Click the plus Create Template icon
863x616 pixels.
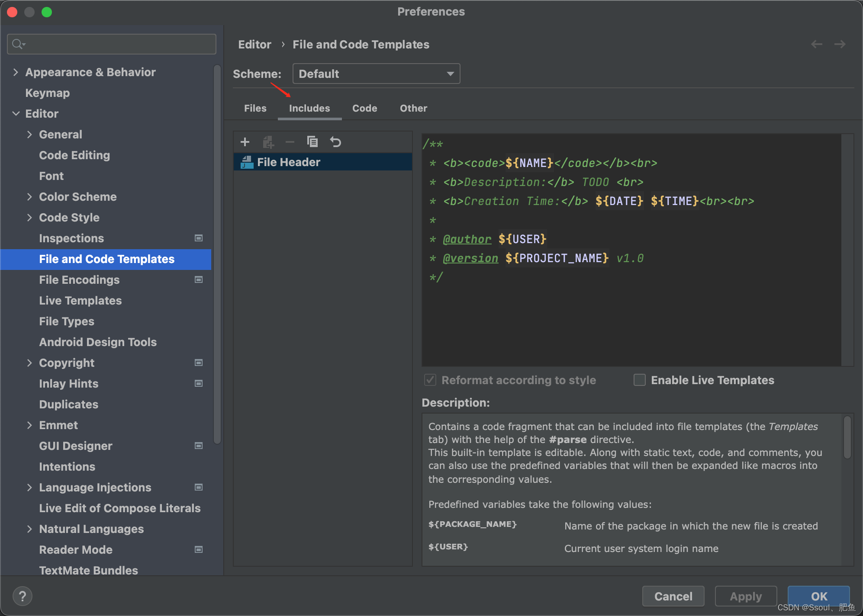click(245, 142)
